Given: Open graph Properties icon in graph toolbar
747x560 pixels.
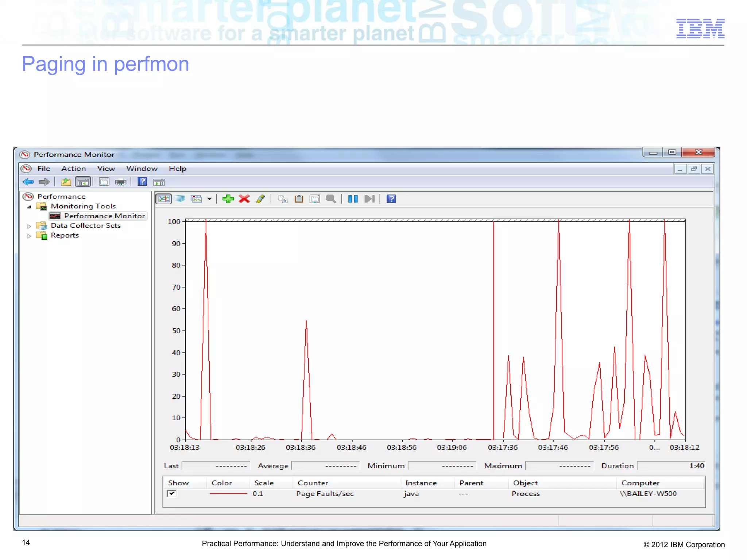Looking at the screenshot, I should coord(315,199).
